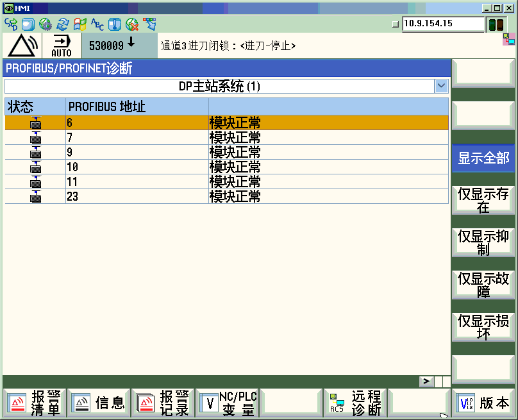The width and height of the screenshot is (518, 420).
Task: Toggle the small checkbox beside IP address
Action: pyautogui.click(x=395, y=24)
